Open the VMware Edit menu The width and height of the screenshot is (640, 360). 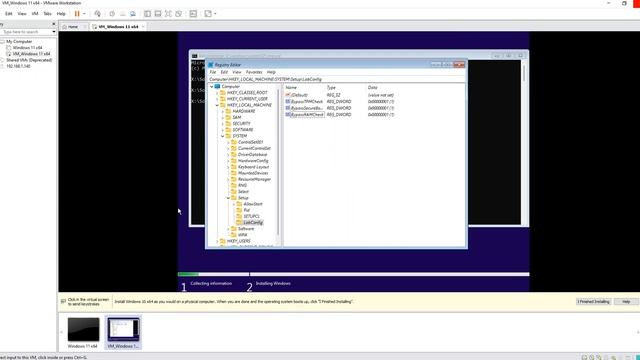9,13
